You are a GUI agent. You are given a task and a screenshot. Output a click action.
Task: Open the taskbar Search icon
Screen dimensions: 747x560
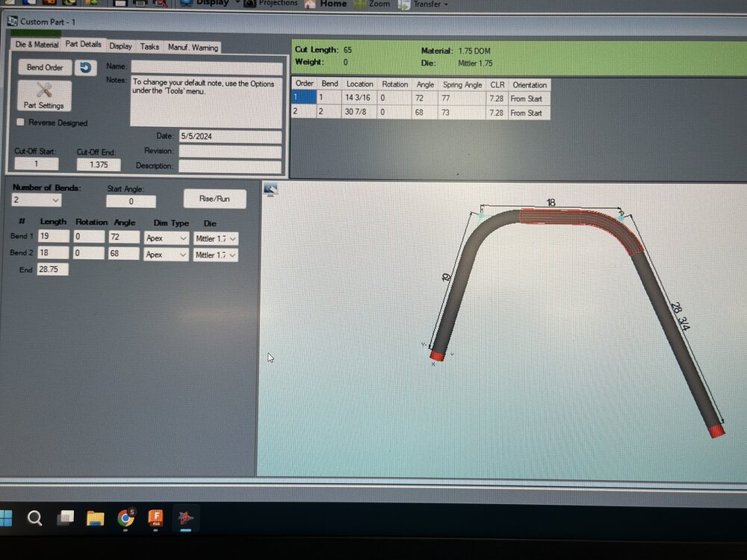click(35, 517)
